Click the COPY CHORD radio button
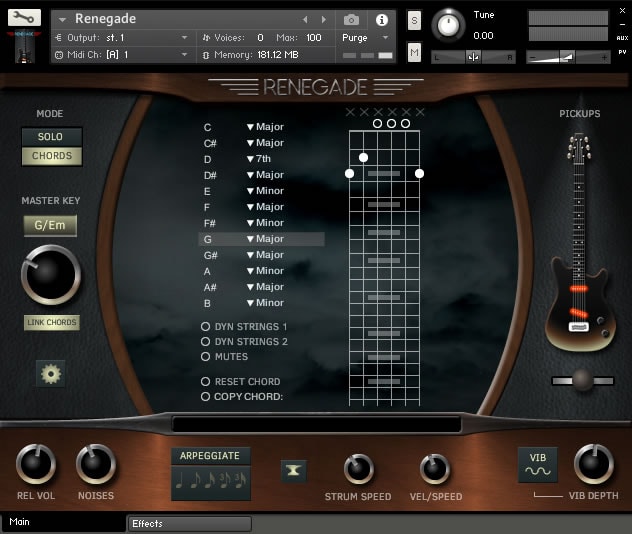 click(x=205, y=397)
